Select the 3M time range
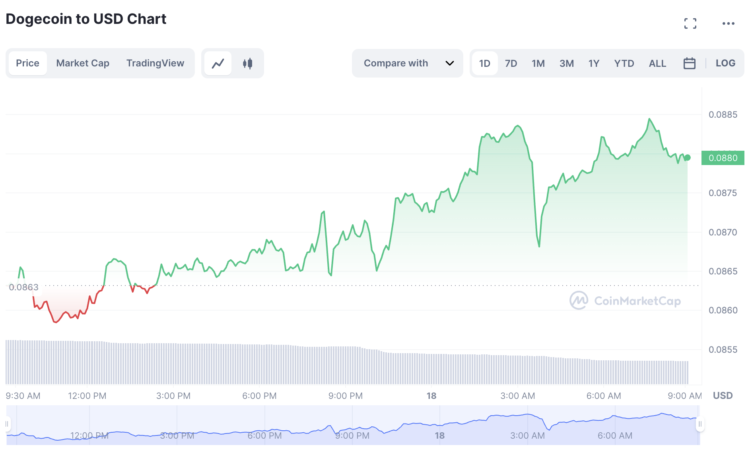Viewport: 750px width, 449px height. [x=566, y=63]
